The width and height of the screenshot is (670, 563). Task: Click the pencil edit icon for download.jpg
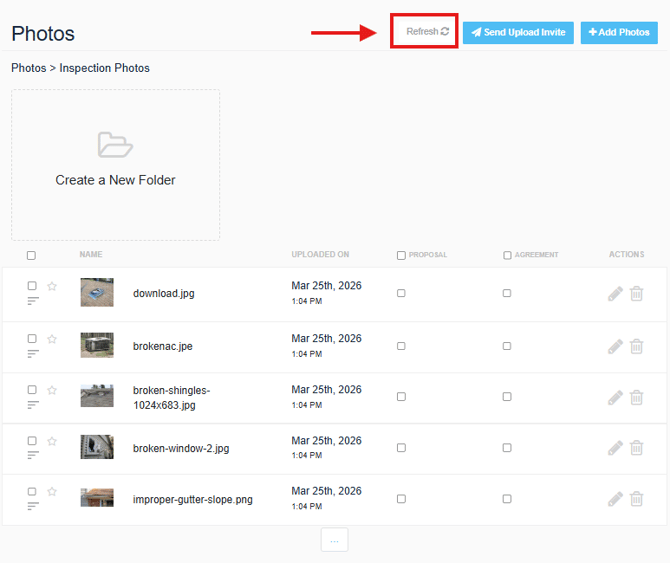tap(615, 294)
